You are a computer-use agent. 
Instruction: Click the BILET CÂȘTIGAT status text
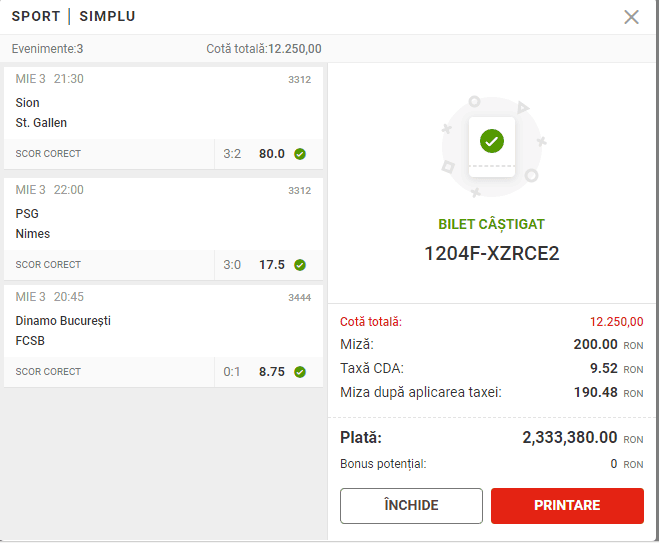point(491,224)
